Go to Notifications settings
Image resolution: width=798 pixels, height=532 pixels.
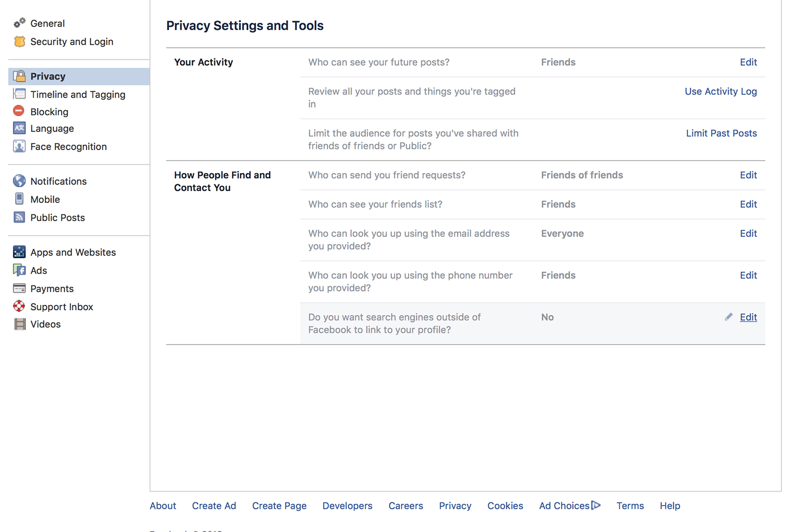pyautogui.click(x=58, y=181)
